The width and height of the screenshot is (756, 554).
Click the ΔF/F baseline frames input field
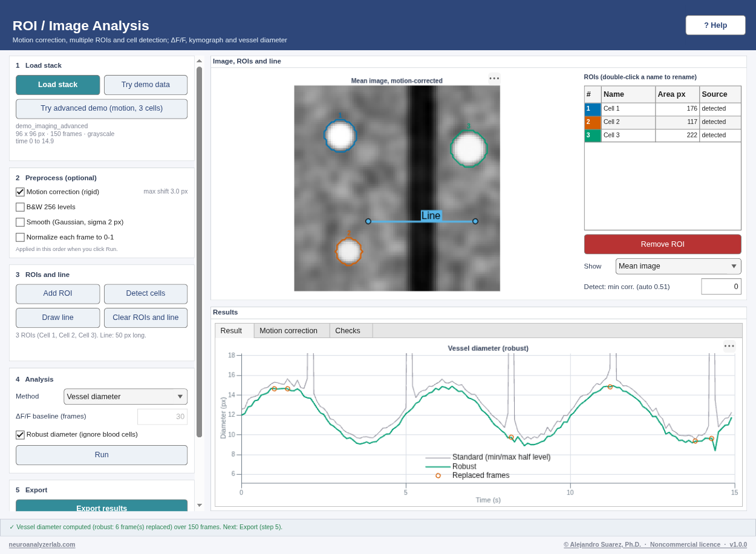tap(162, 417)
